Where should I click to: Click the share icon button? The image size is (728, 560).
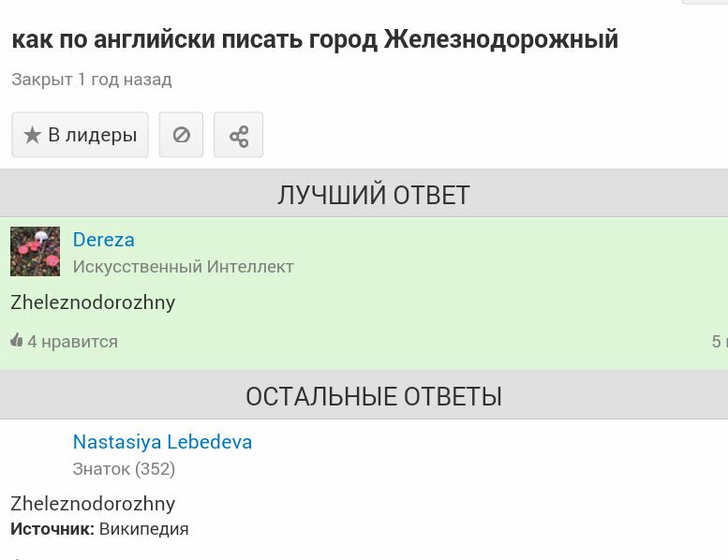click(239, 135)
